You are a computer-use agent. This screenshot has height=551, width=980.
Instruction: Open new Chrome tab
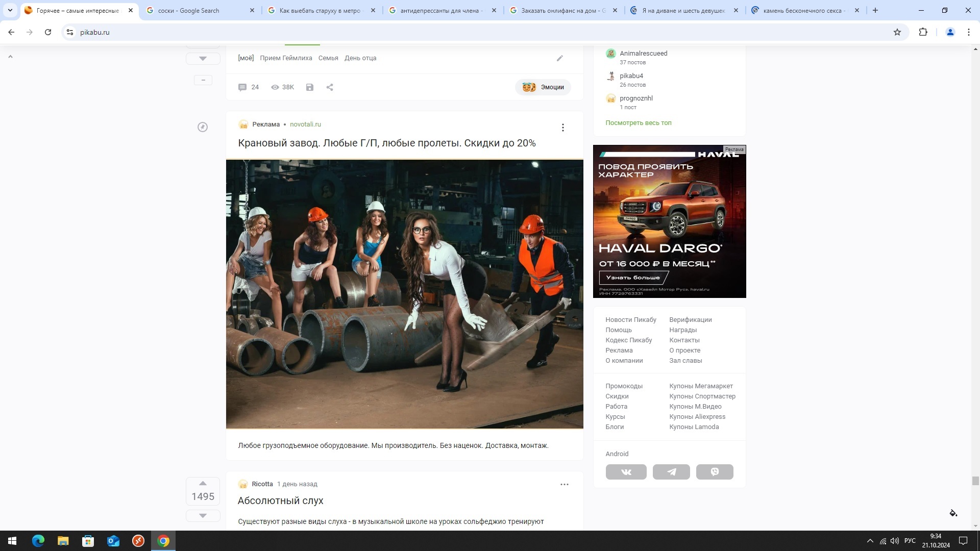coord(875,10)
